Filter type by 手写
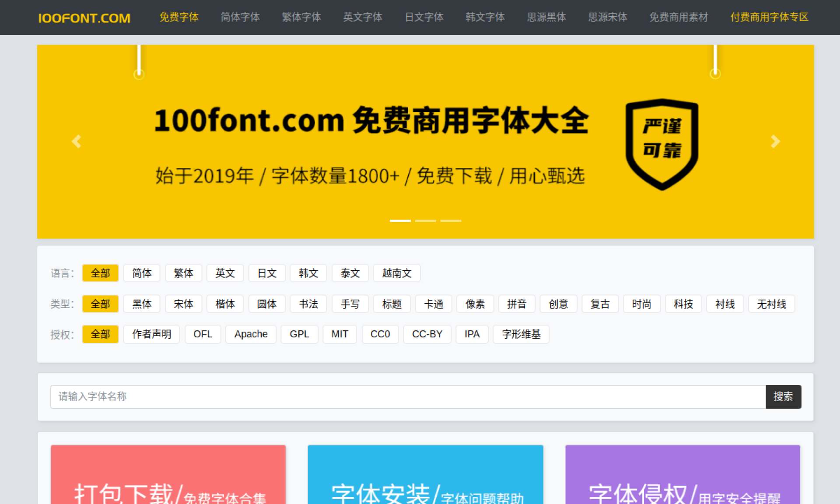840x504 pixels. click(x=350, y=304)
